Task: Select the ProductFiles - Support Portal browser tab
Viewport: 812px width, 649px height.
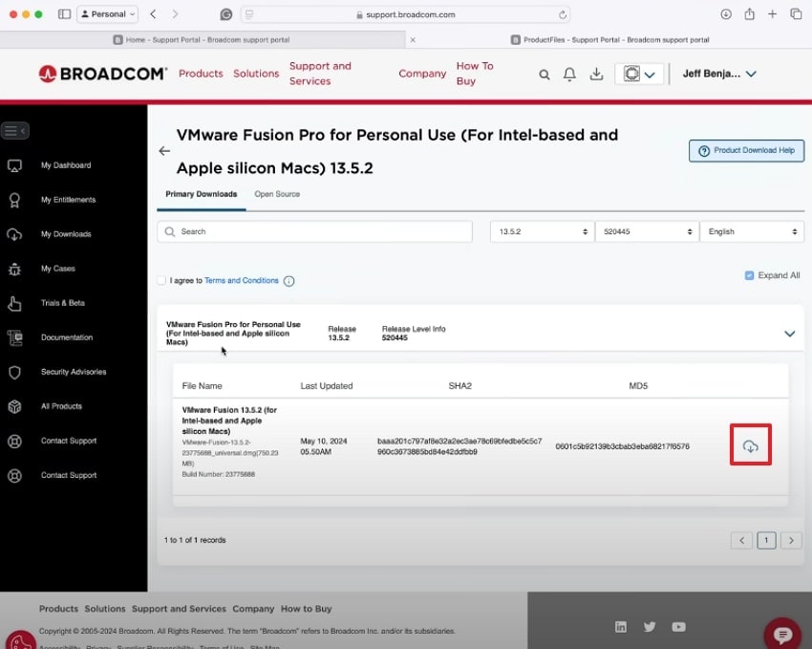Action: click(x=609, y=40)
